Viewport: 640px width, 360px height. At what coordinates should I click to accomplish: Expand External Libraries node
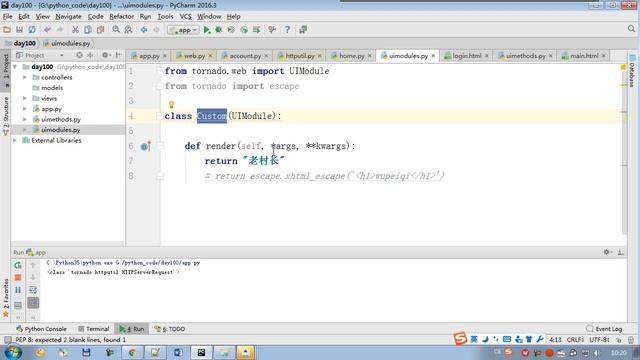(15, 140)
